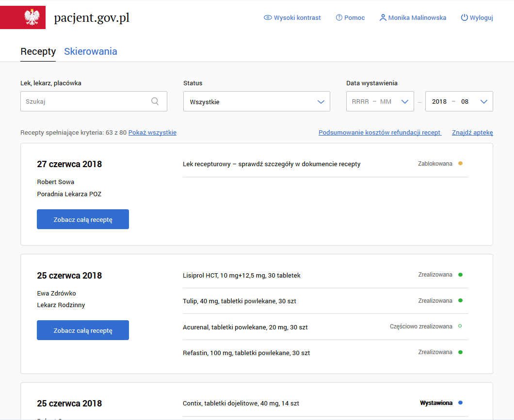
Task: Expand the end date 2018 – 08 picker
Action: point(459,101)
